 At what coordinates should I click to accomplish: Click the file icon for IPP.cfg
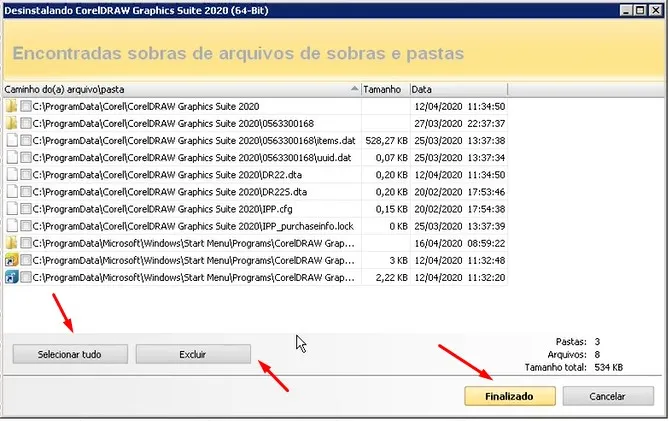[x=11, y=208]
